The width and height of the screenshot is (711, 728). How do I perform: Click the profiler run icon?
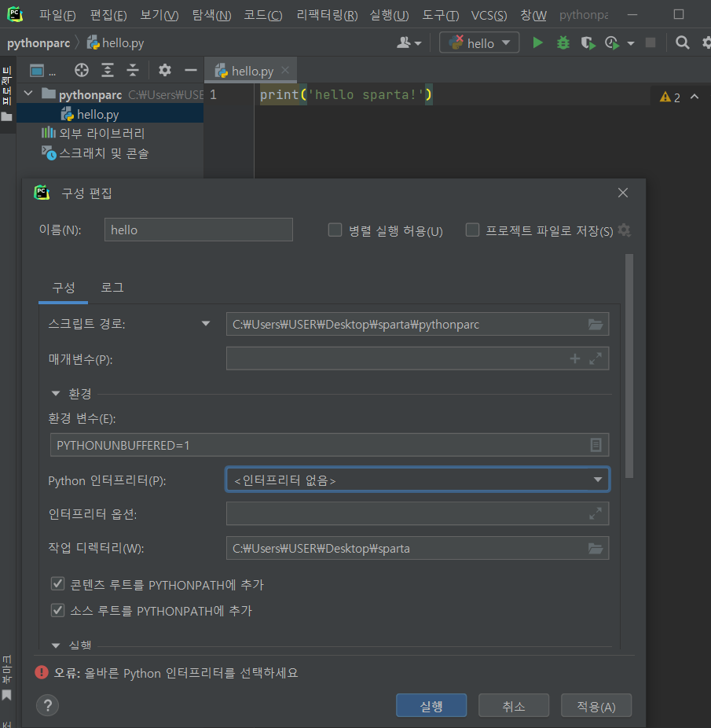612,43
